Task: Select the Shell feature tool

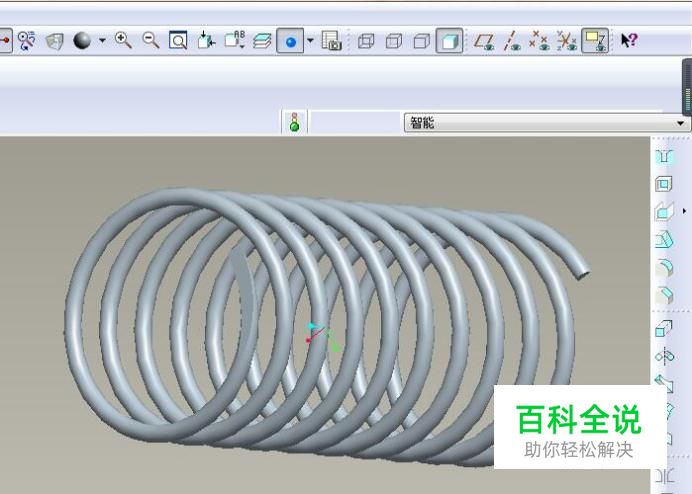Action: [x=664, y=184]
